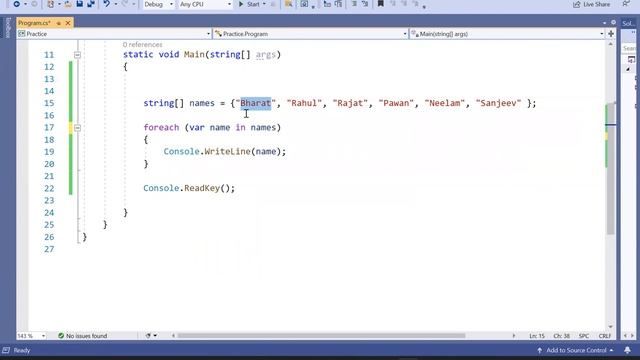Collapse the Main method outline at line 11

[x=77, y=55]
